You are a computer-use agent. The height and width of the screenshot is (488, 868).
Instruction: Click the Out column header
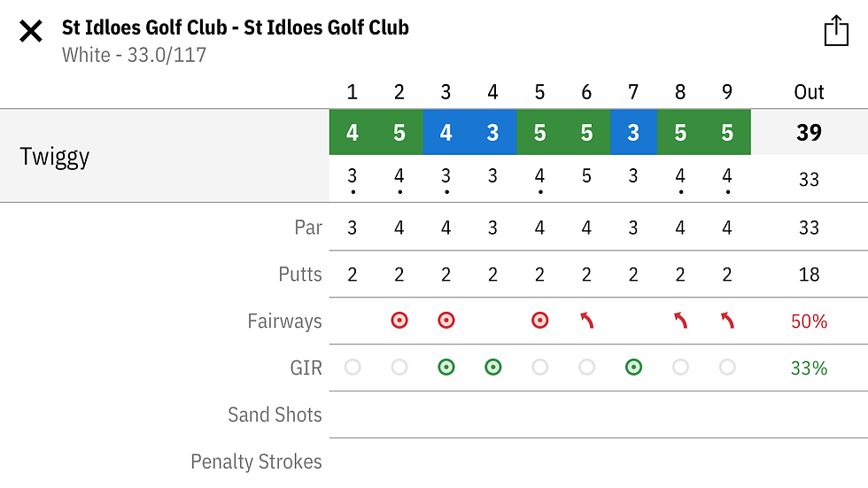pyautogui.click(x=809, y=92)
